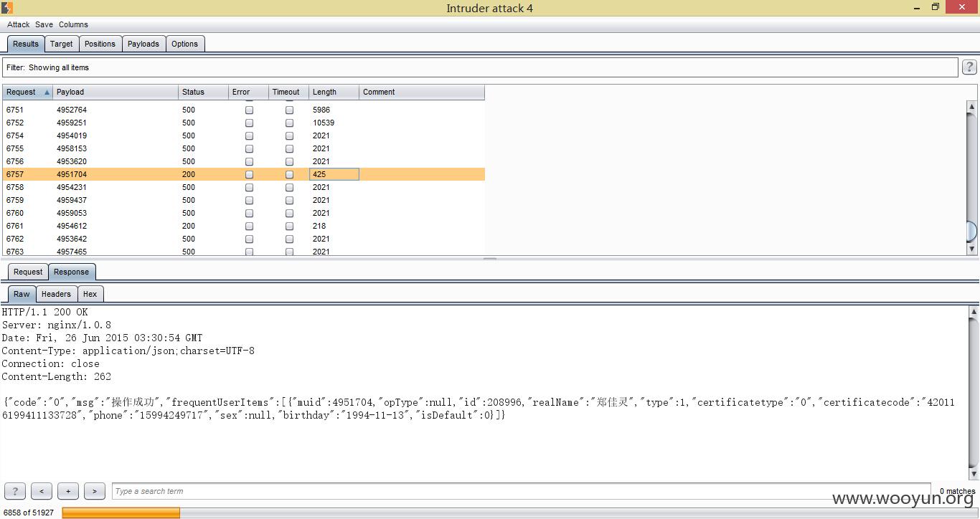The width and height of the screenshot is (980, 519).
Task: Click the search help question mark button
Action: pos(15,491)
